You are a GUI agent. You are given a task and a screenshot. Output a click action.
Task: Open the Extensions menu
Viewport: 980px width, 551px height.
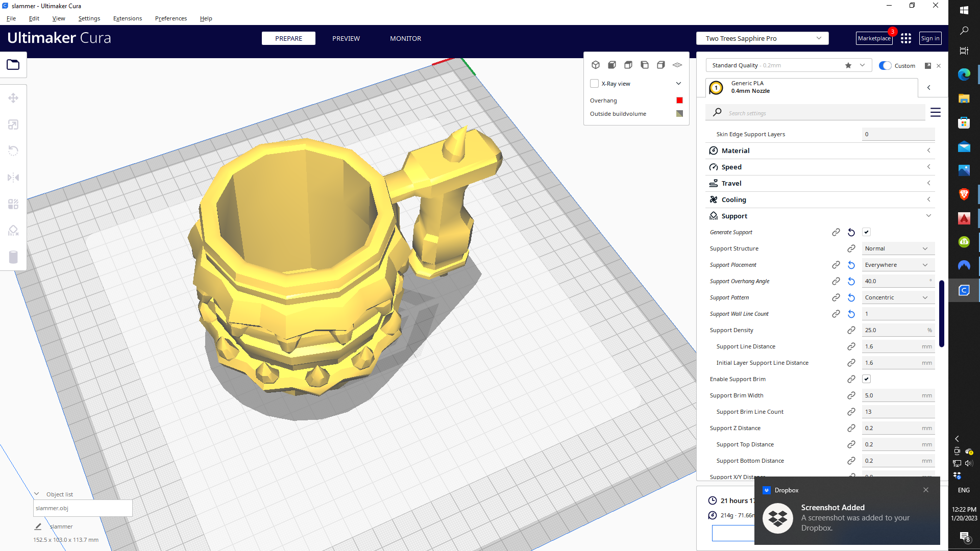pyautogui.click(x=128, y=18)
